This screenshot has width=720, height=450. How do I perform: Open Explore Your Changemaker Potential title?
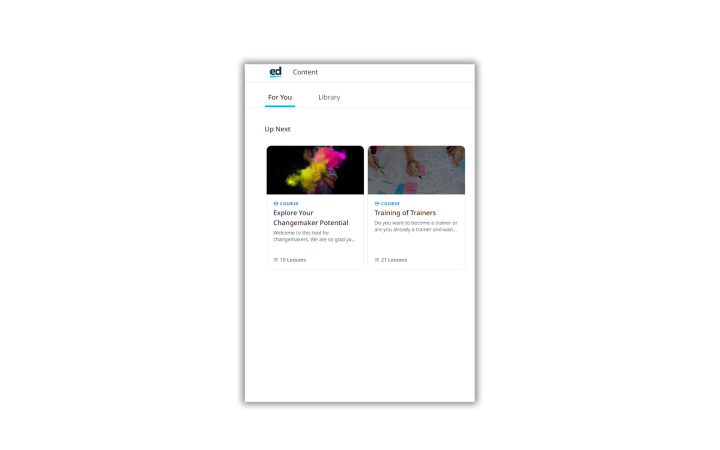tap(311, 218)
